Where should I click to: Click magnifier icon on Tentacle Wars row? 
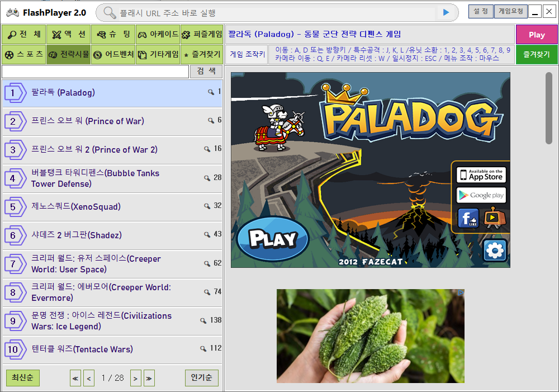[203, 348]
